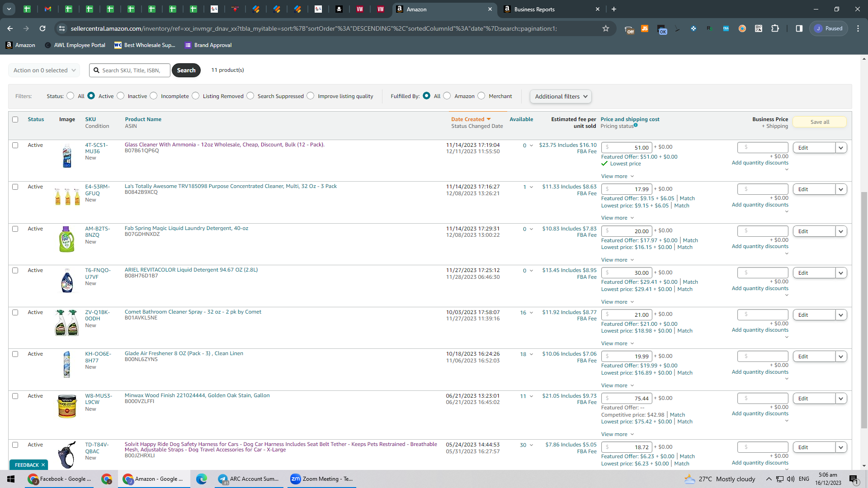Select the All status radio button

coord(70,96)
